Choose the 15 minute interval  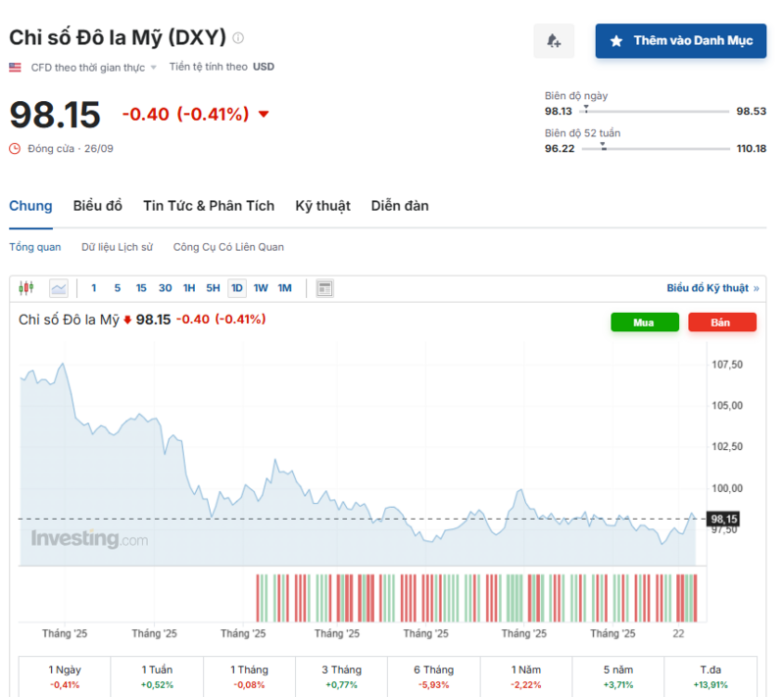coord(141,288)
